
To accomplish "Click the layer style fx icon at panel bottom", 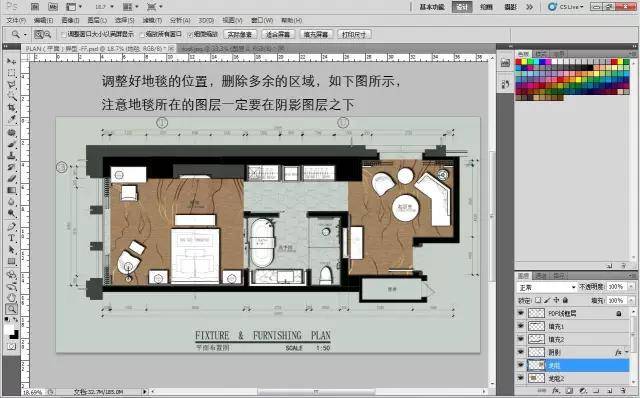I will (x=556, y=391).
